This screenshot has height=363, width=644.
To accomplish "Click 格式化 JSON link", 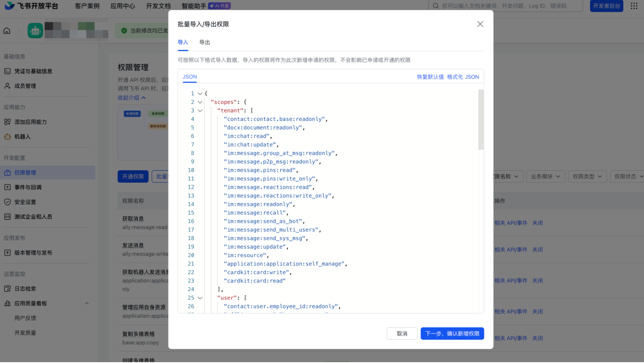I will click(x=463, y=77).
